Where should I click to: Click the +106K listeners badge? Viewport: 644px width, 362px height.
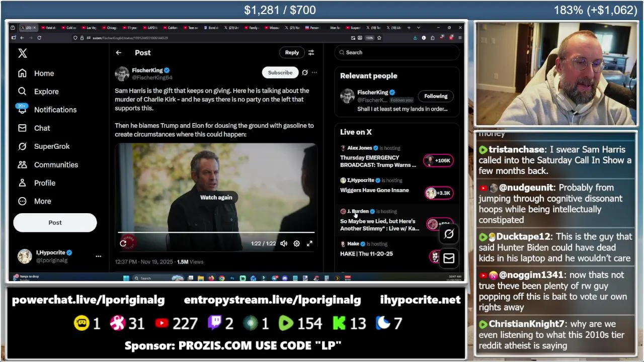pos(439,160)
